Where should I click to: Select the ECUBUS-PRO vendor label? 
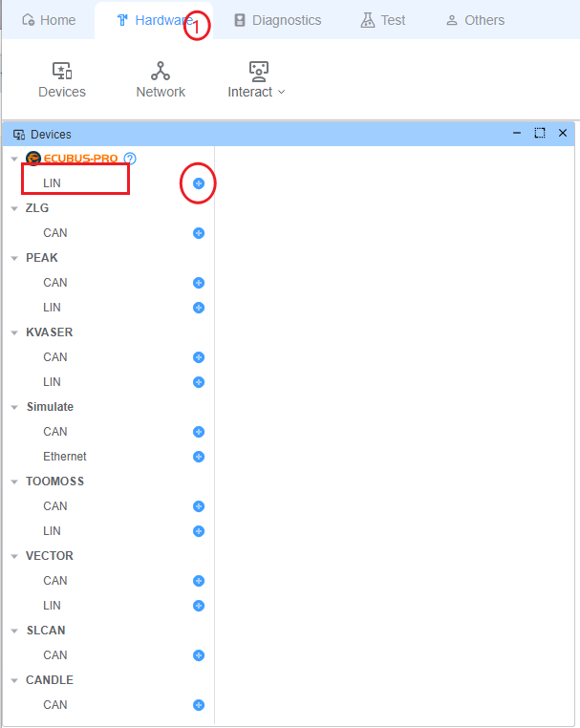tap(80, 159)
